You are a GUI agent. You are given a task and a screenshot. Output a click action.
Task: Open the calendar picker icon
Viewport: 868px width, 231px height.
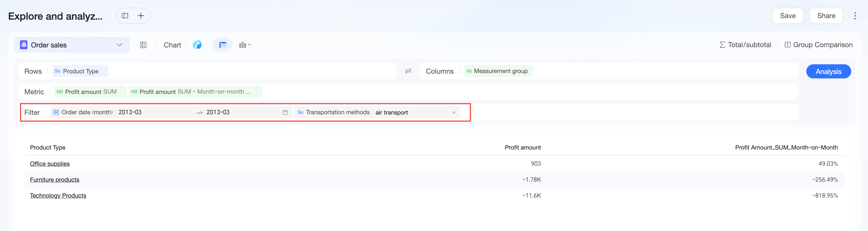[285, 112]
